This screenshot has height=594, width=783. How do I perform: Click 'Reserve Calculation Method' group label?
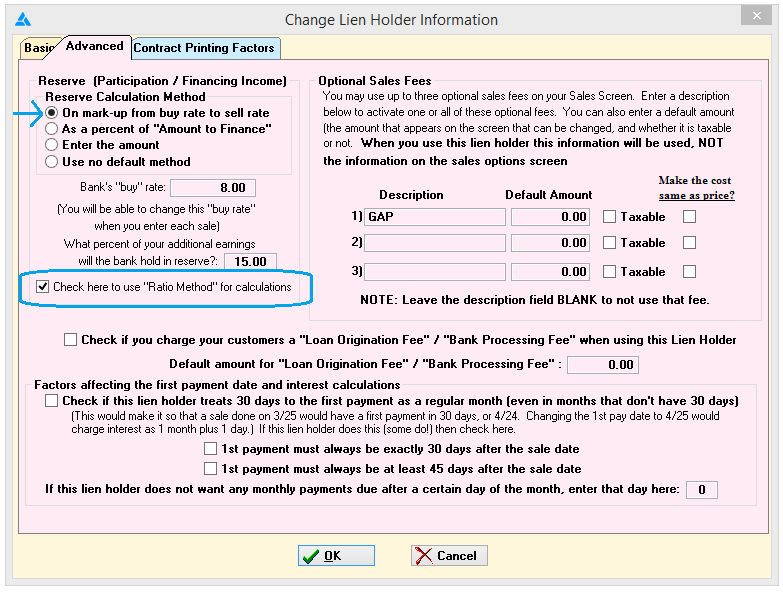tap(125, 97)
